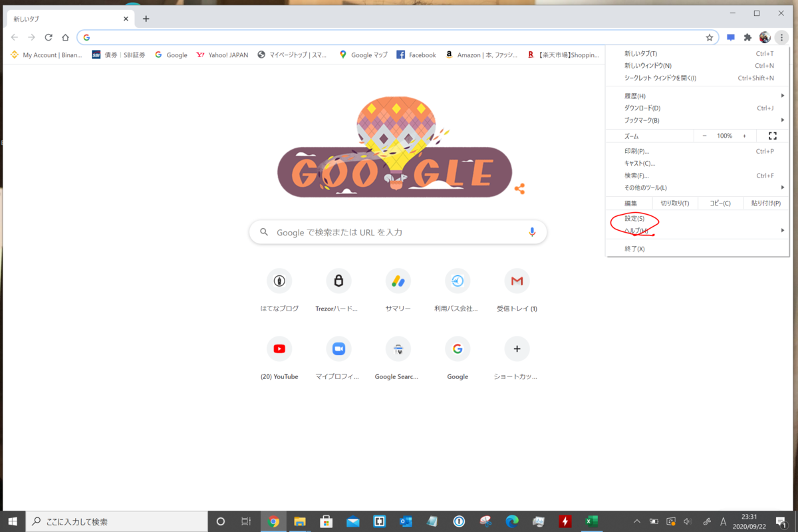
Task: Open the Yahoo! JAPAN bookmark
Action: click(x=222, y=55)
